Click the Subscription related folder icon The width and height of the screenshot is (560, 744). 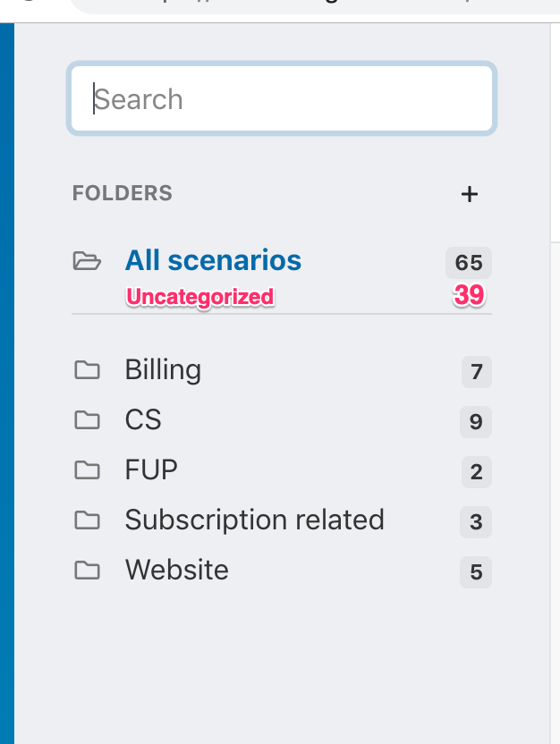88,520
